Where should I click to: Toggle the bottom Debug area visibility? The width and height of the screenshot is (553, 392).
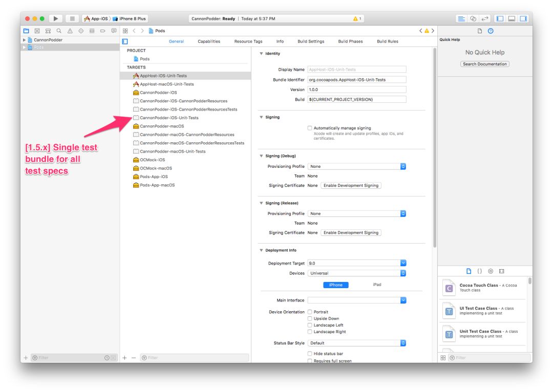click(512, 19)
